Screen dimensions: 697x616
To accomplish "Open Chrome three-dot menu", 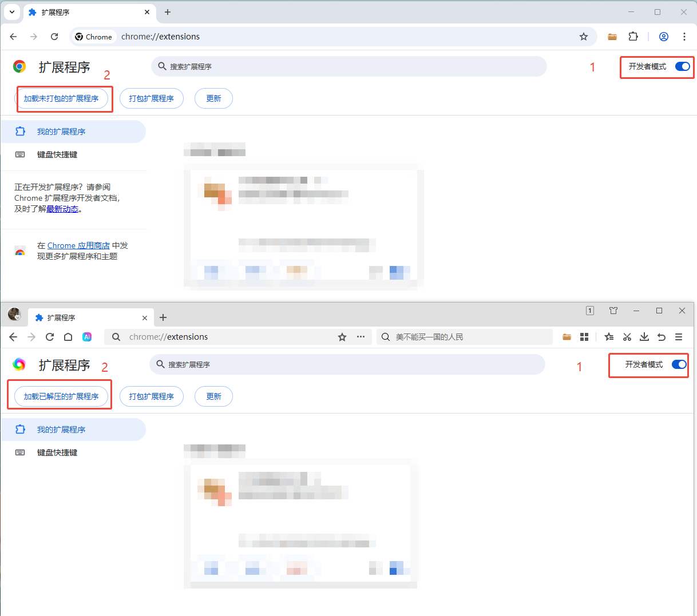I will coord(684,37).
